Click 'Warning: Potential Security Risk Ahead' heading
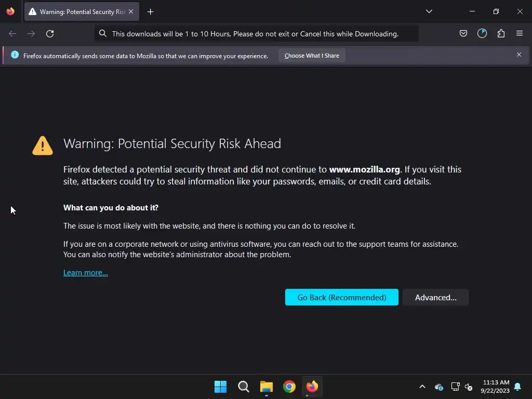Viewport: 532px width, 399px height. point(172,144)
